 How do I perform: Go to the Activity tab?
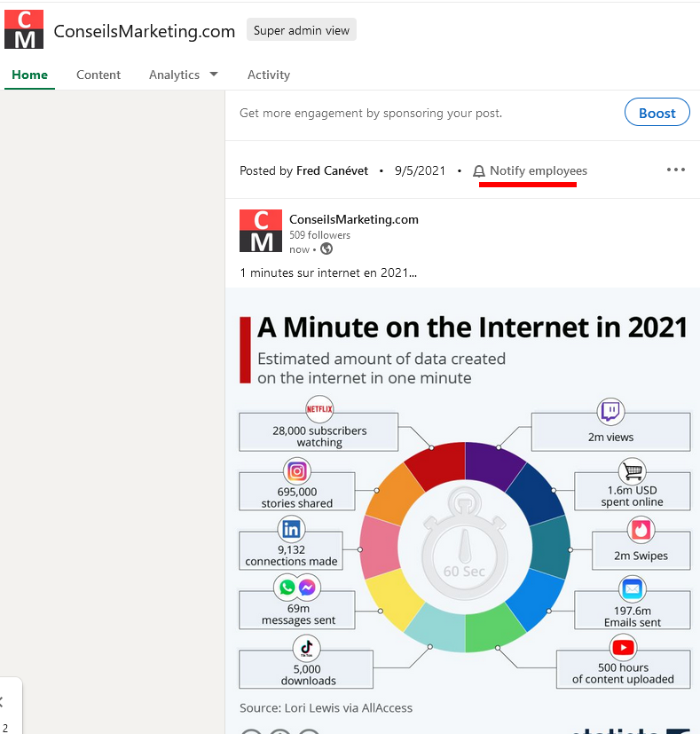coord(269,75)
